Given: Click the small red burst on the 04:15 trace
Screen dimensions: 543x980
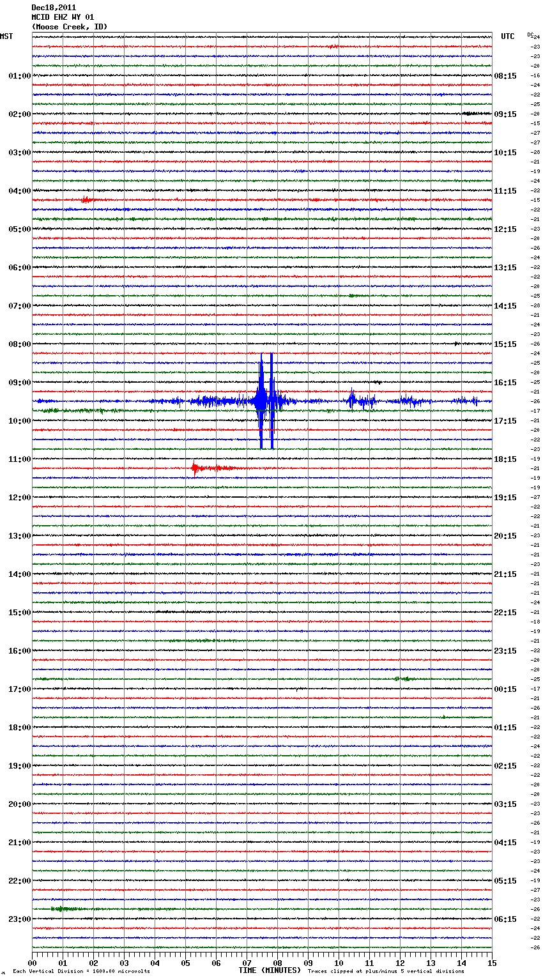Looking at the screenshot, I should pos(87,200).
